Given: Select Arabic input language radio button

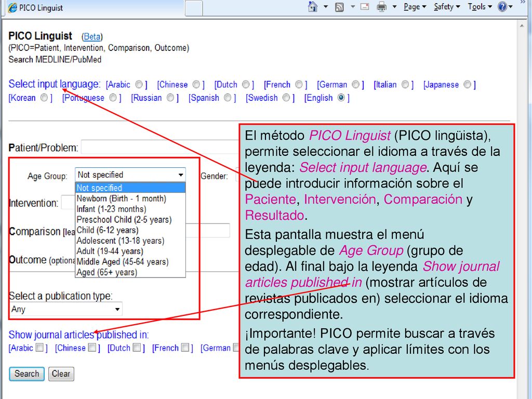Looking at the screenshot, I should click(x=139, y=84).
